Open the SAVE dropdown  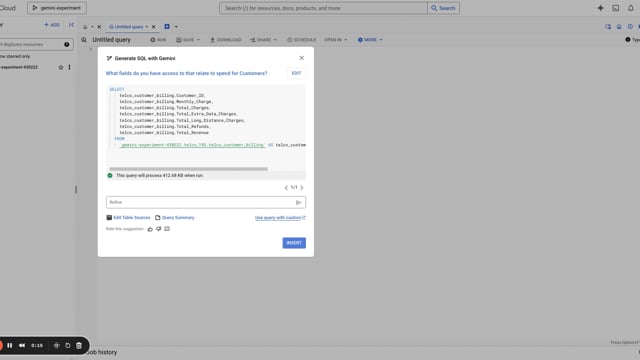click(x=188, y=40)
